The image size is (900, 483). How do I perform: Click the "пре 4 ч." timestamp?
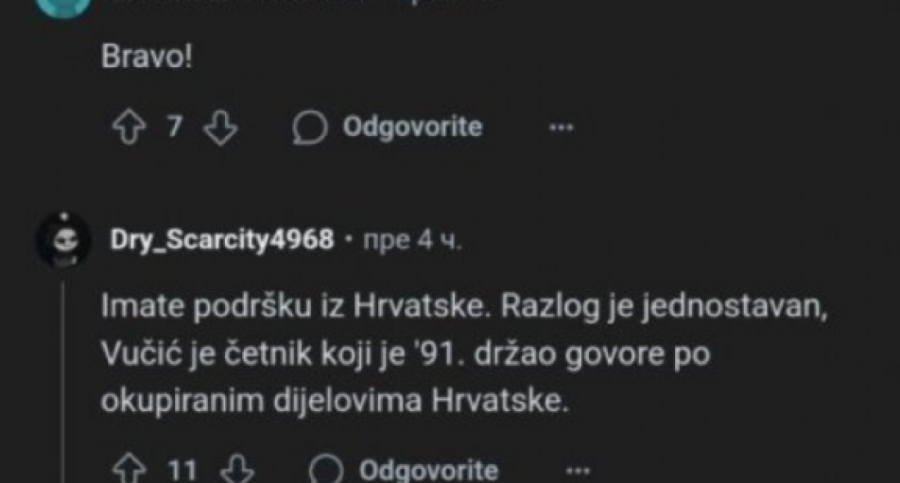pyautogui.click(x=412, y=240)
